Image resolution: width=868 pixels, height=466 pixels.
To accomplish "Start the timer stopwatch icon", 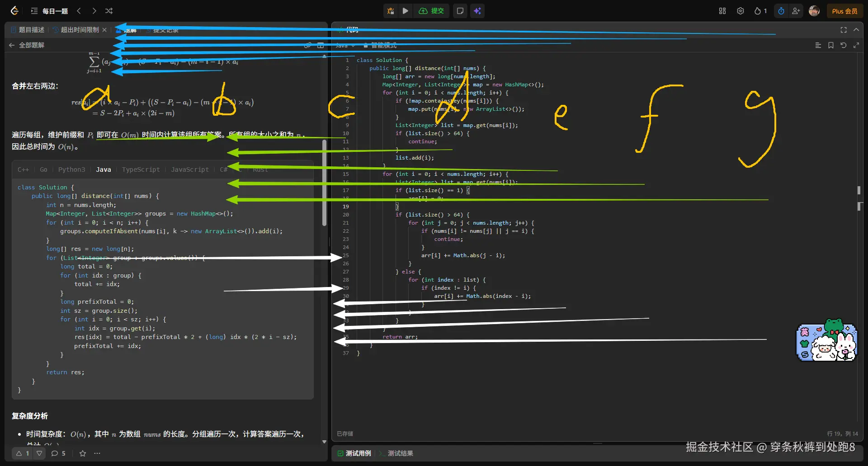I will (x=781, y=11).
